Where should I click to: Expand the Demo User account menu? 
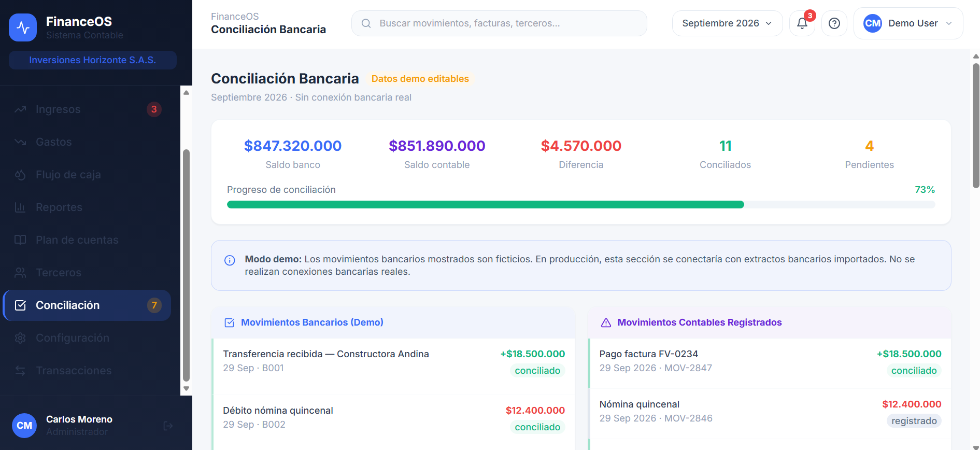click(908, 23)
